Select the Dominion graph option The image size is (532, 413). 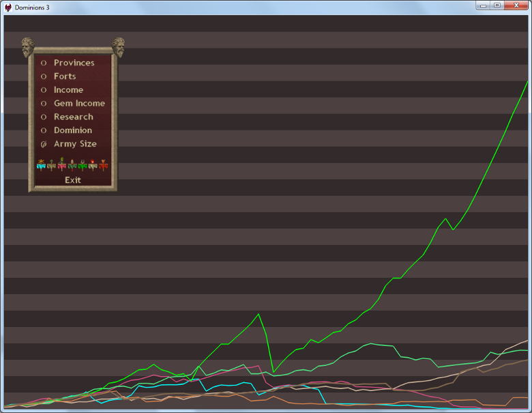[x=67, y=130]
